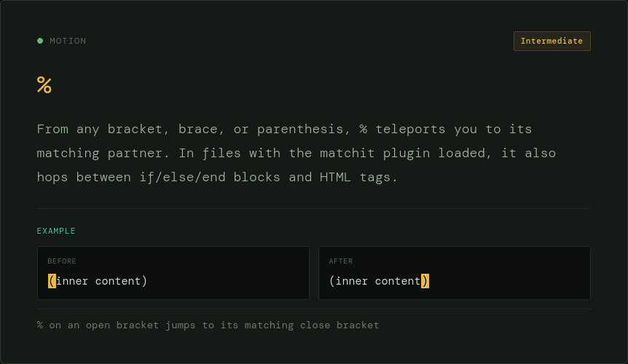
Task: Click the EXAMPLE section label
Action: 56,231
